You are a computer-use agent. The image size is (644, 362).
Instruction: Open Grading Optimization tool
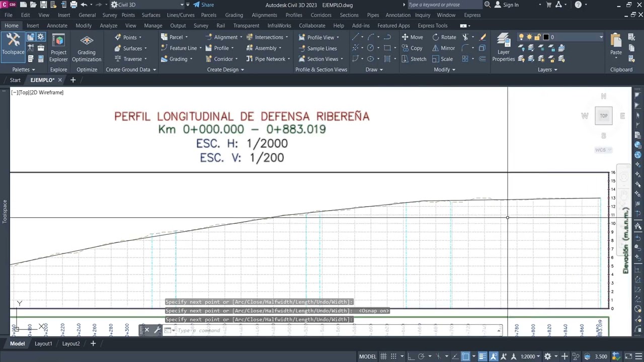(87, 48)
